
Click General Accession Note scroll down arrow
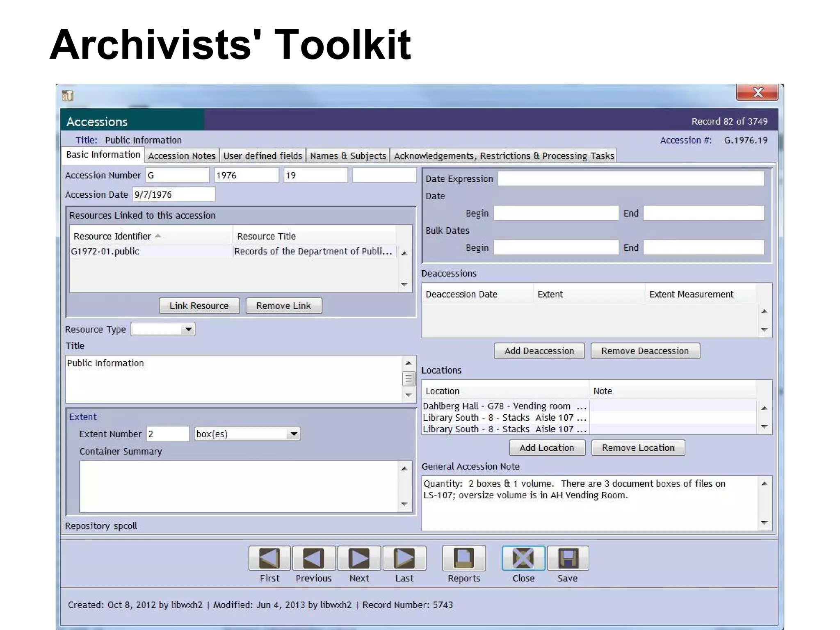[x=764, y=523]
